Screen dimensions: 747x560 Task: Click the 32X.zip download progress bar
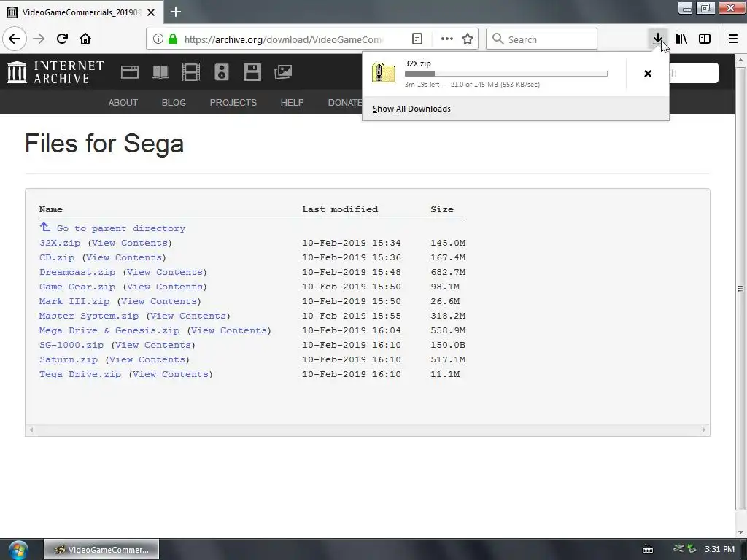[506, 74]
